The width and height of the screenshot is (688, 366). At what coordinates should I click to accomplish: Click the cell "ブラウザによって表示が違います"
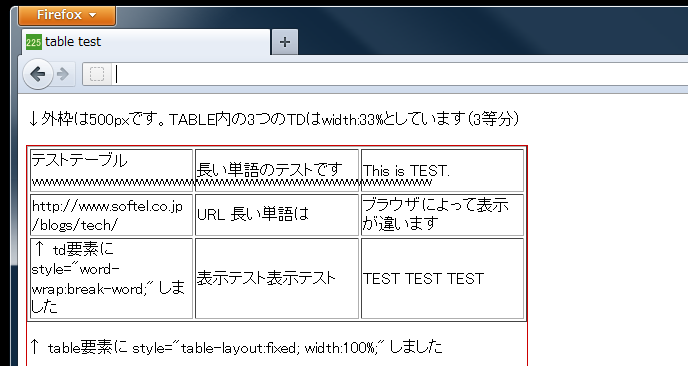(442, 215)
